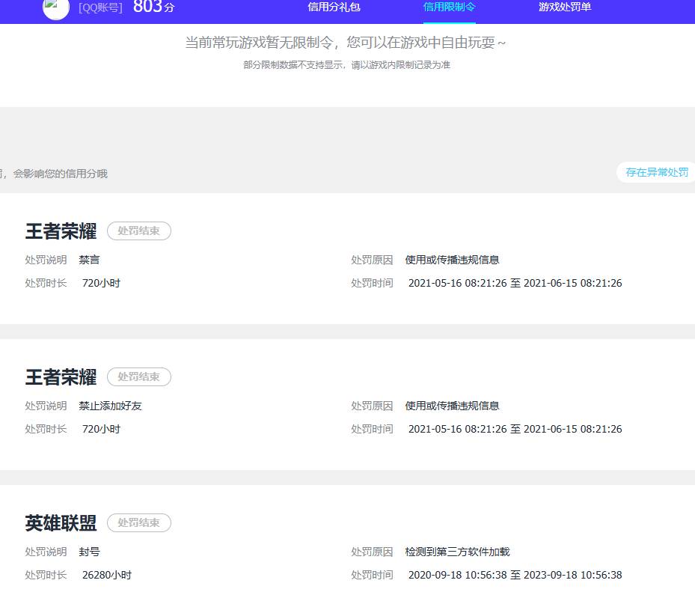The height and width of the screenshot is (616, 695).
Task: Toggle the 处罚结束 badge for 英雄联盟
Action: pyautogui.click(x=139, y=522)
